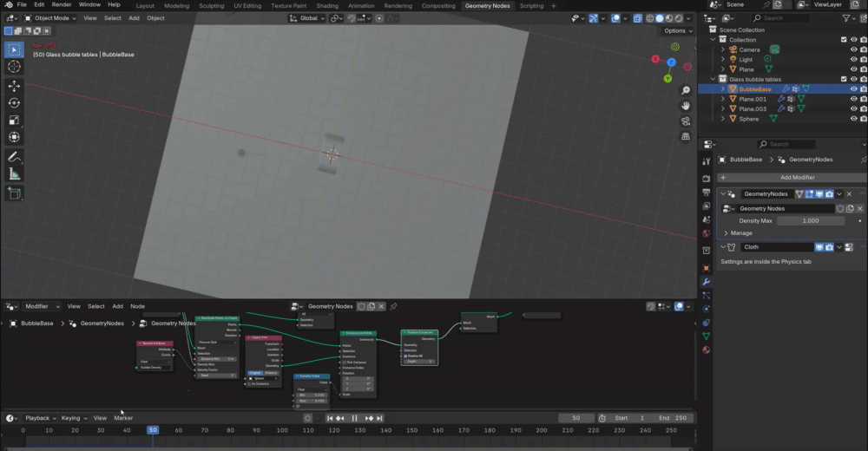Click the zoom magnifier viewport gizmo
The height and width of the screenshot is (451, 868).
[x=686, y=91]
